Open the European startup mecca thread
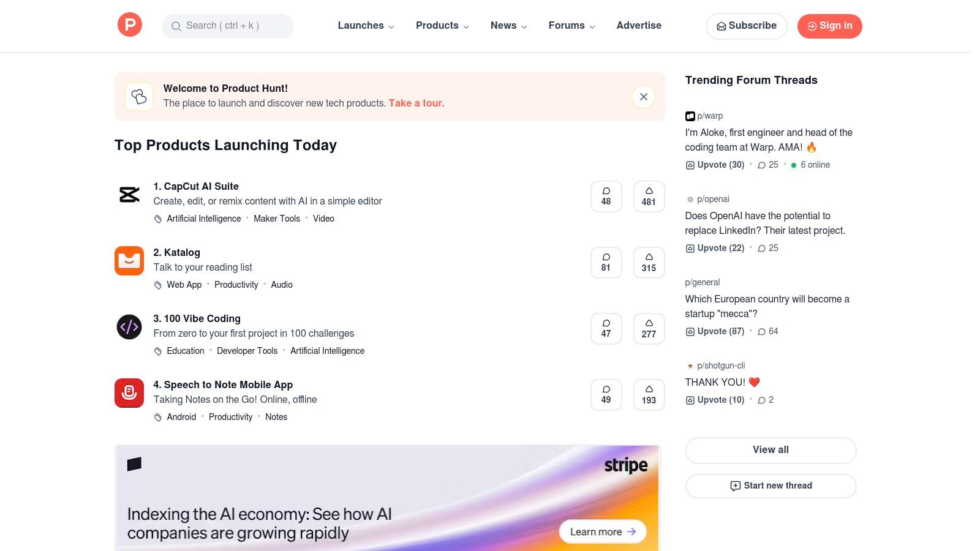 tap(767, 307)
